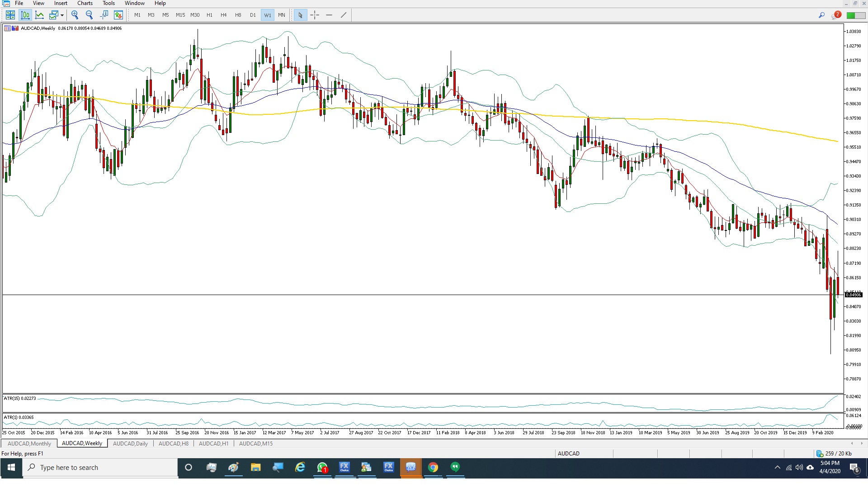Screen dimensions: 868x488
Task: Switch to the AUDCAD,H1 chart tab
Action: tap(214, 444)
